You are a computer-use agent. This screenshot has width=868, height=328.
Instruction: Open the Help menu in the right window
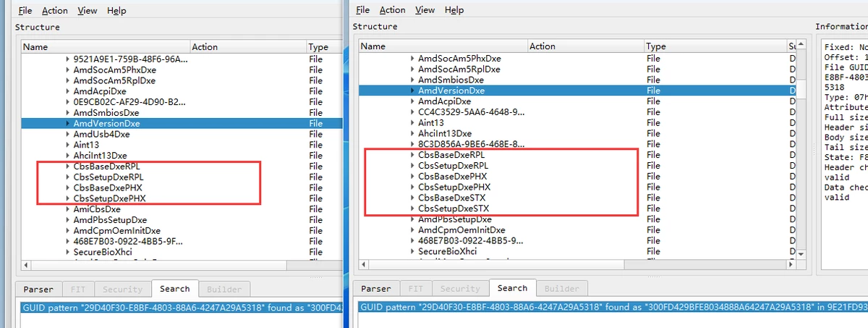coord(454,10)
